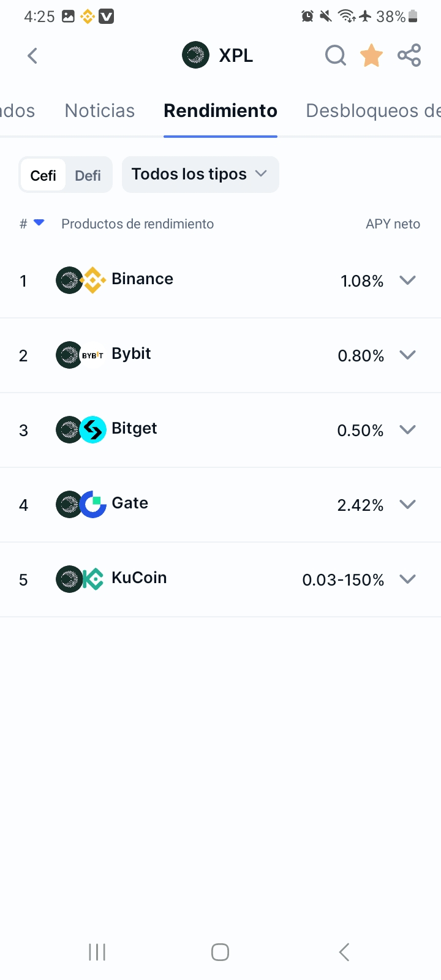441x980 pixels.
Task: Tap the Android home navigation button
Action: [220, 952]
